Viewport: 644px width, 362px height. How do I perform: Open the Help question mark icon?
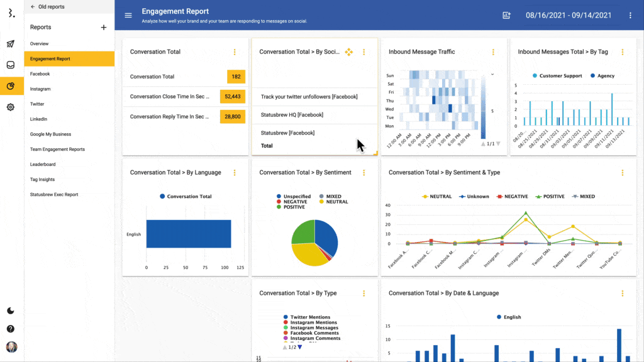[11, 329]
